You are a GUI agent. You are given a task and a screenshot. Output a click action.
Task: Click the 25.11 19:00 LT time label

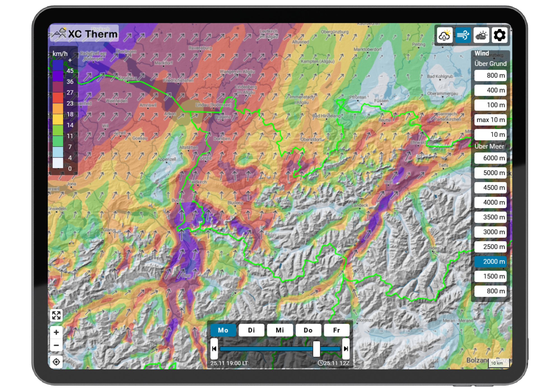click(229, 363)
